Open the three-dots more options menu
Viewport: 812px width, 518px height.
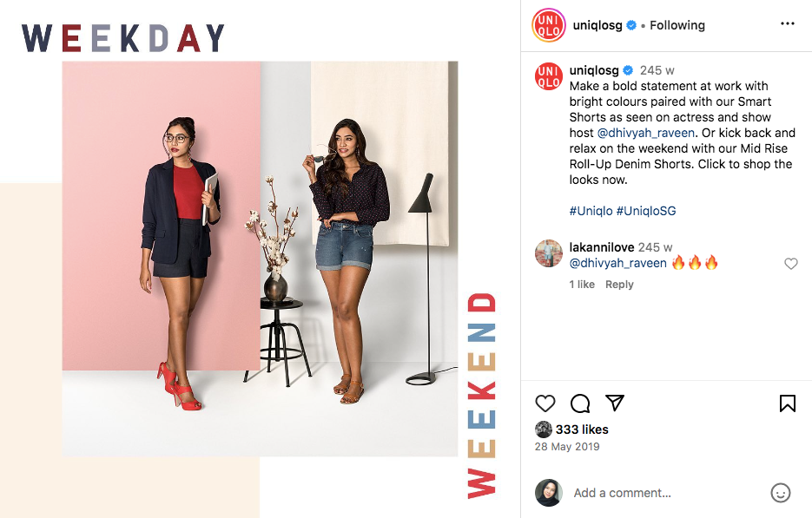(x=787, y=23)
